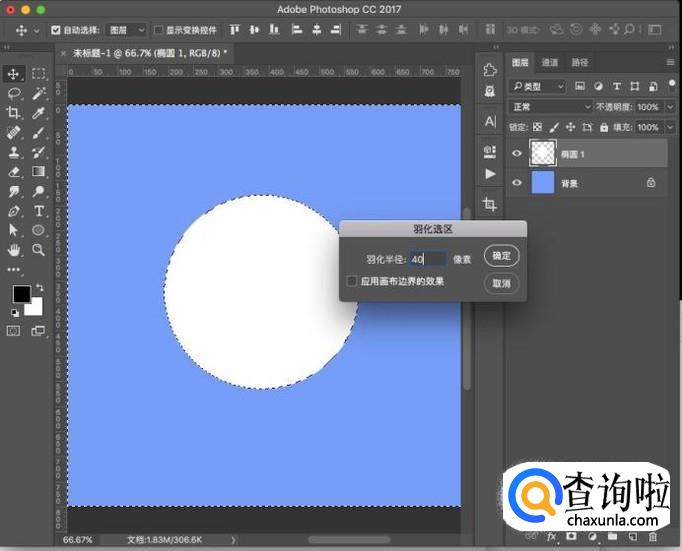682x551 pixels.
Task: Hide the 椭圆 1 layer
Action: click(x=517, y=153)
